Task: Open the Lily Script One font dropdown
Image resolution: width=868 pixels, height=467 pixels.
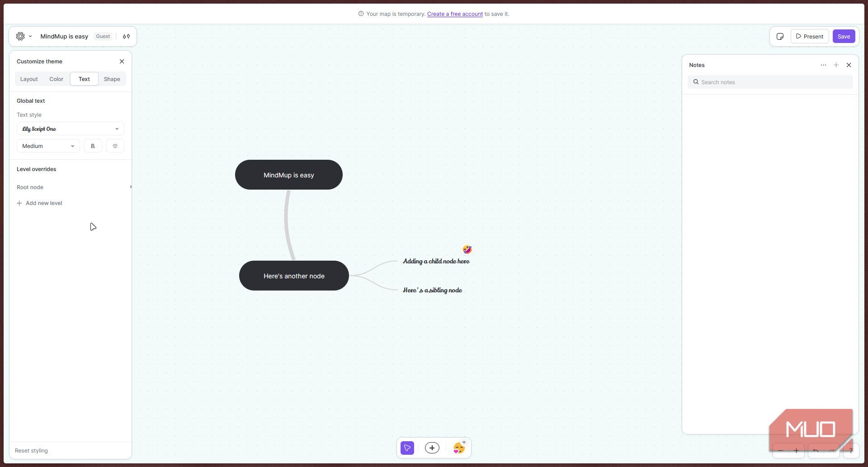Action: pos(70,129)
